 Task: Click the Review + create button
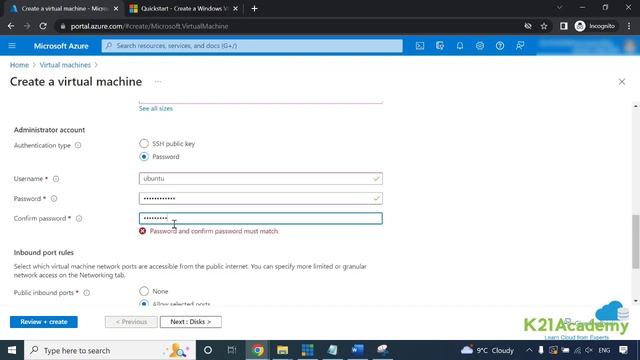pos(44,322)
